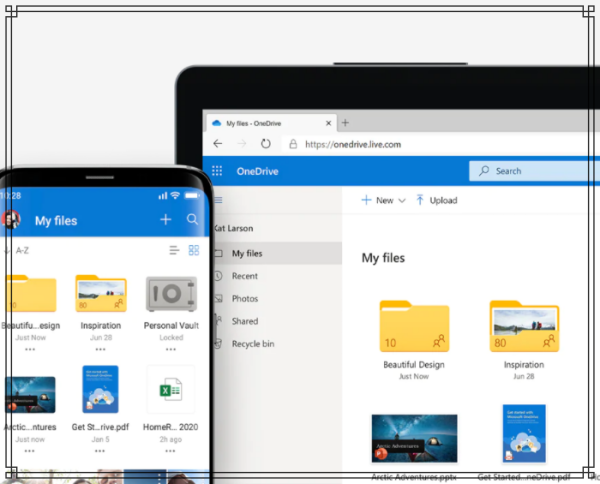Close the My files - OneDrive tab
Screen dimensions: 600x484
tap(328, 123)
